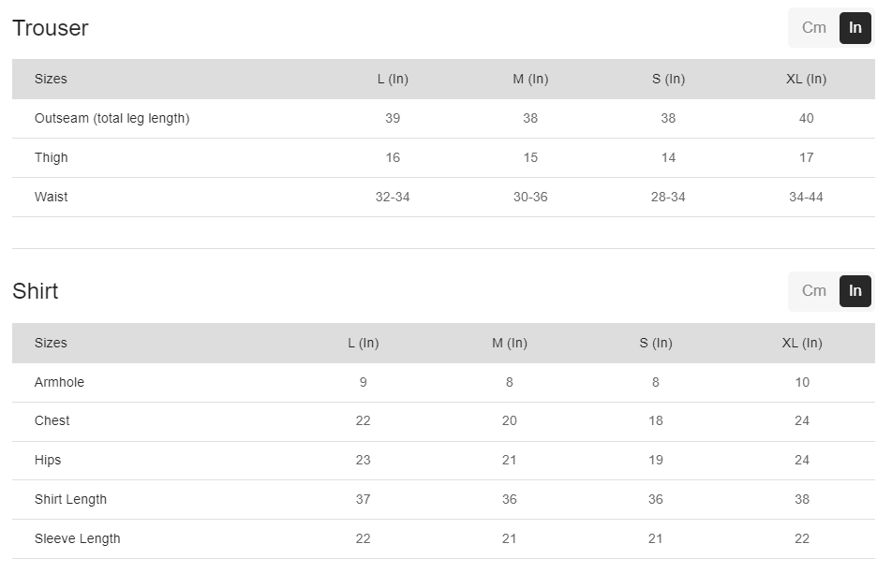Click the Hips row label

pyautogui.click(x=48, y=461)
